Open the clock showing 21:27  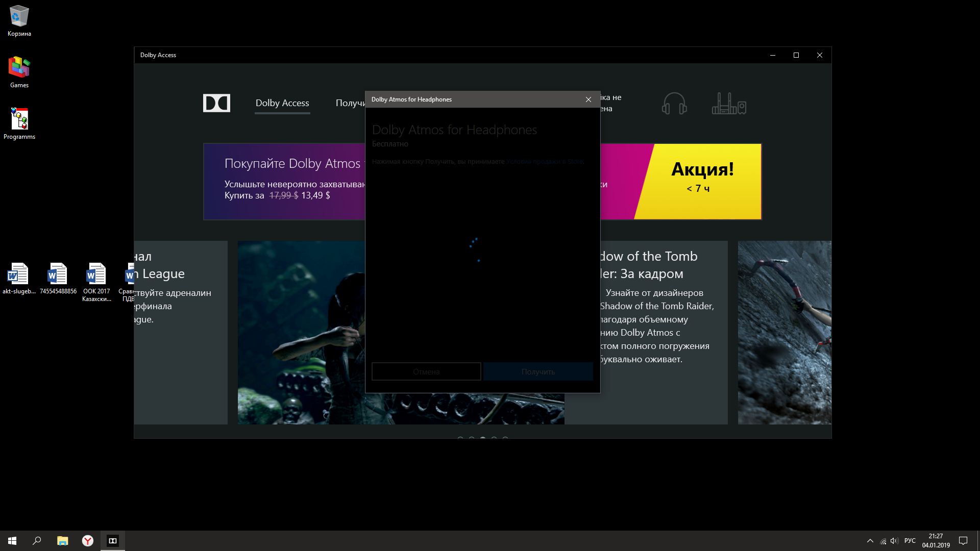pos(936,541)
